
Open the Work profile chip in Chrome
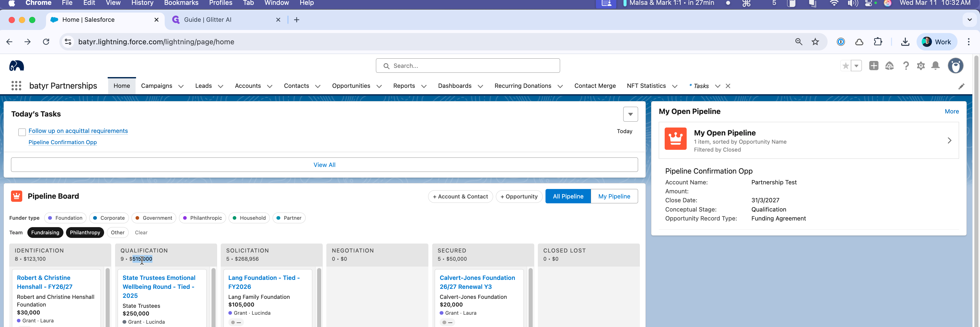point(937,42)
